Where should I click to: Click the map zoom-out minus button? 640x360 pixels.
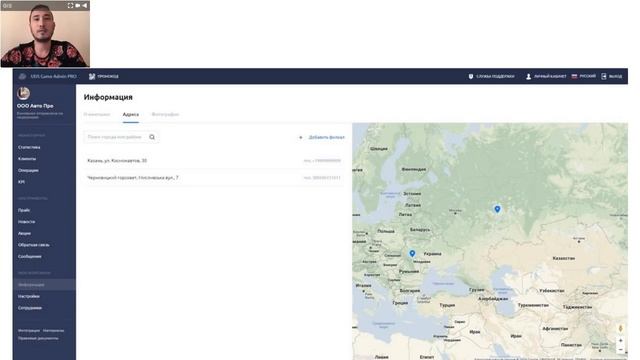620,349
